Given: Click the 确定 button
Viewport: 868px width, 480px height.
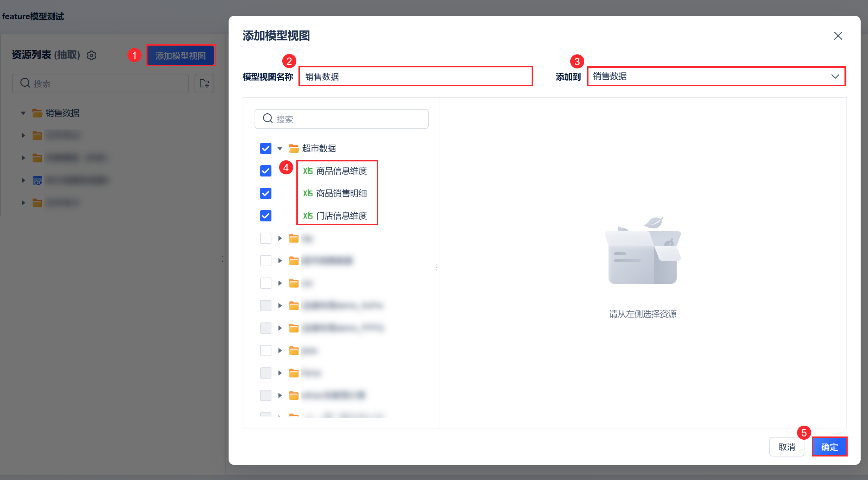Looking at the screenshot, I should pyautogui.click(x=829, y=447).
